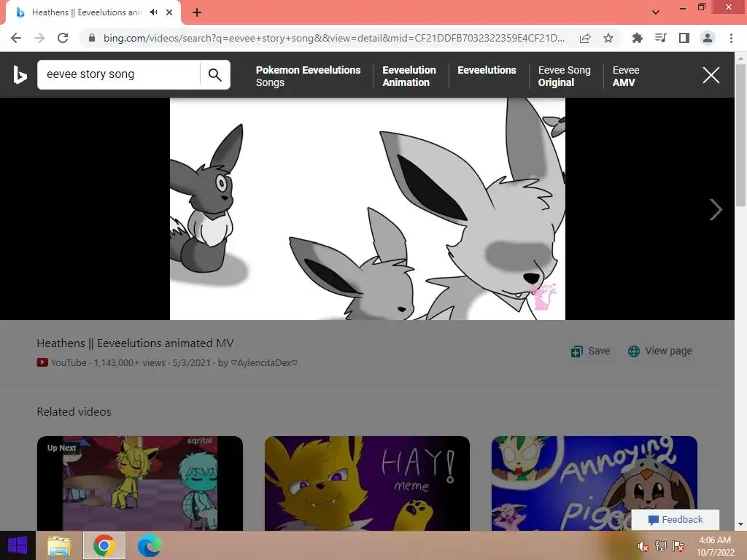Open View page link
The image size is (747, 560).
[x=660, y=351]
